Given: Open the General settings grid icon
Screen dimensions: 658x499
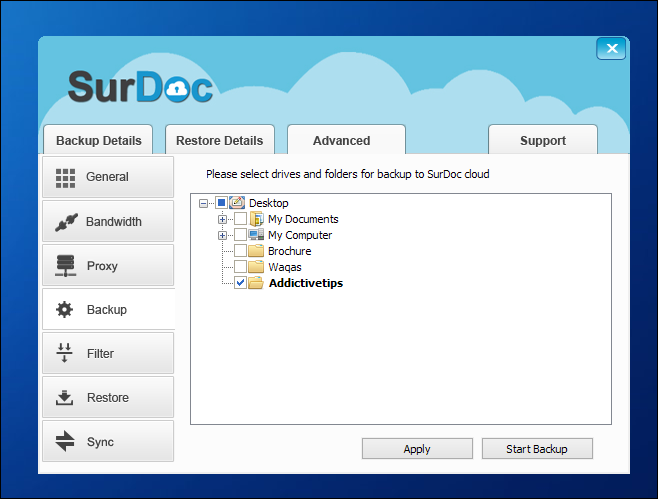Looking at the screenshot, I should 66,178.
